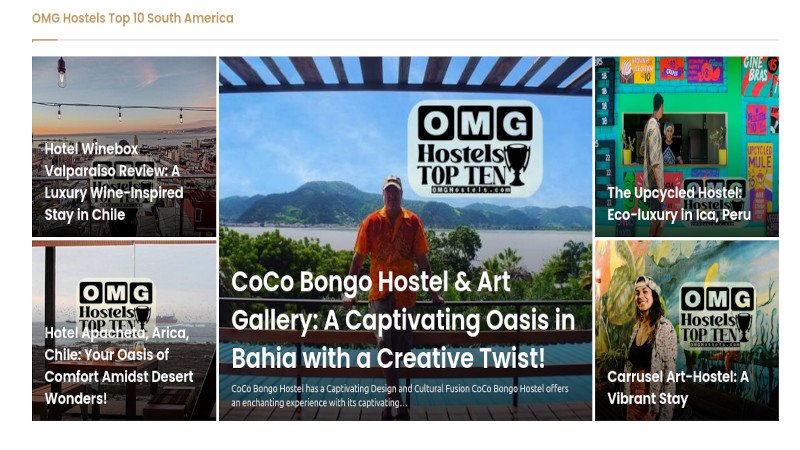The image size is (800, 450).
Task: Click the hanging light bulb in Winebox image
Action: [x=62, y=73]
